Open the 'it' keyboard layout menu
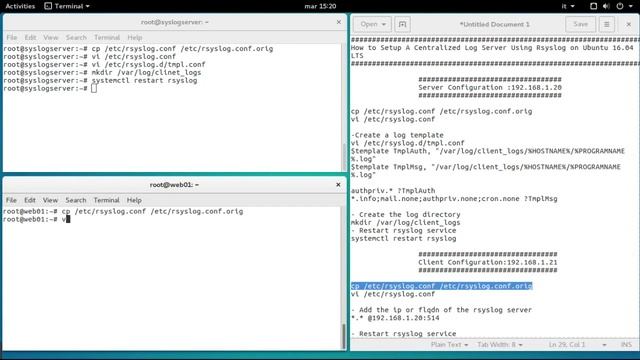 click(568, 6)
